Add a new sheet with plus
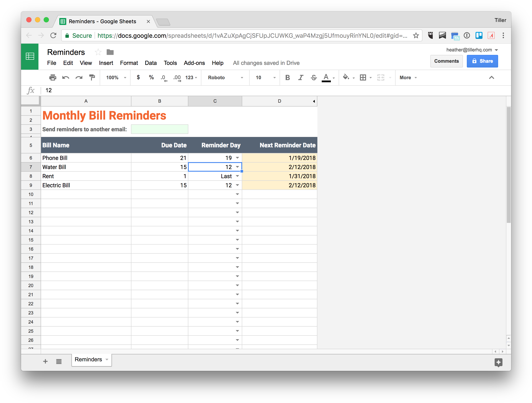The height and width of the screenshot is (403, 532). [45, 361]
